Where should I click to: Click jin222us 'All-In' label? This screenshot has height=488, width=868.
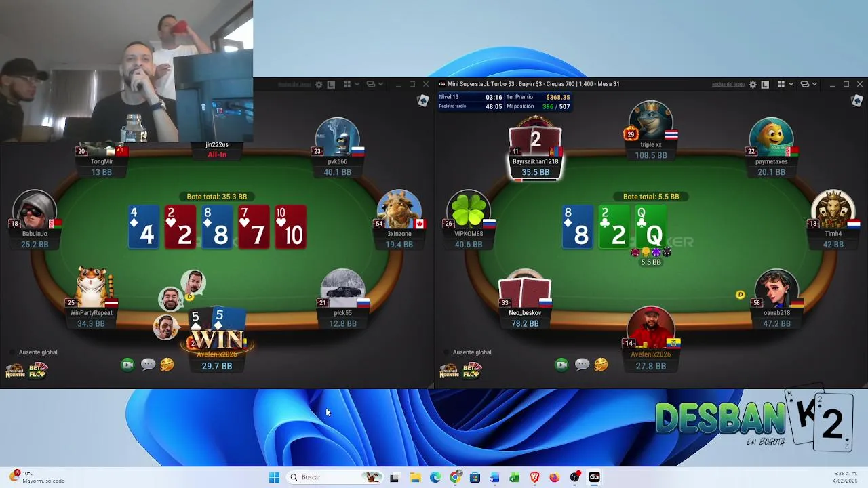(x=217, y=155)
